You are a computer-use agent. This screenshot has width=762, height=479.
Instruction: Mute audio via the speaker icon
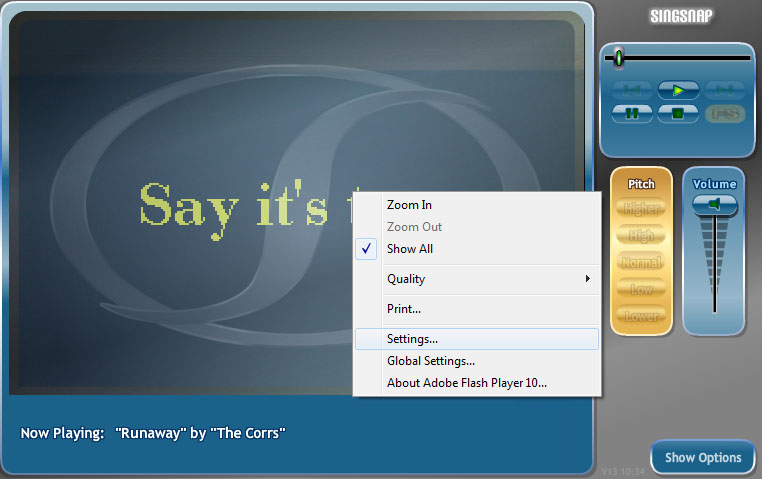click(x=714, y=204)
